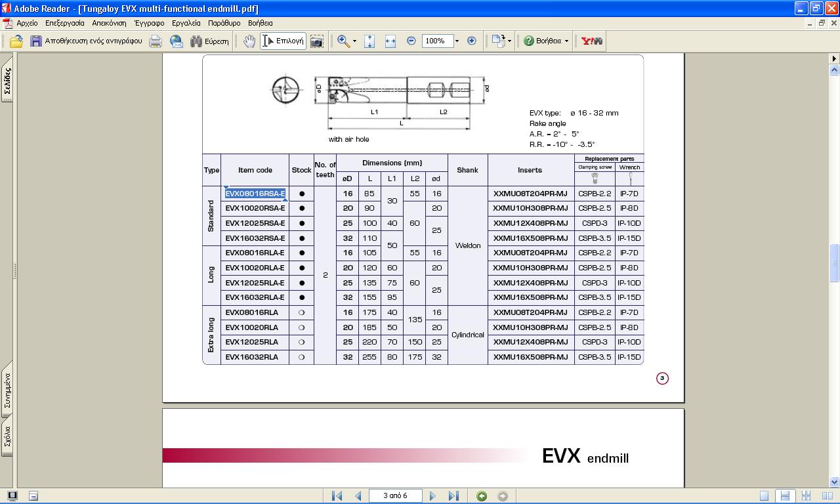This screenshot has height=504, width=840.
Task: Click the Print icon
Action: coord(156,41)
